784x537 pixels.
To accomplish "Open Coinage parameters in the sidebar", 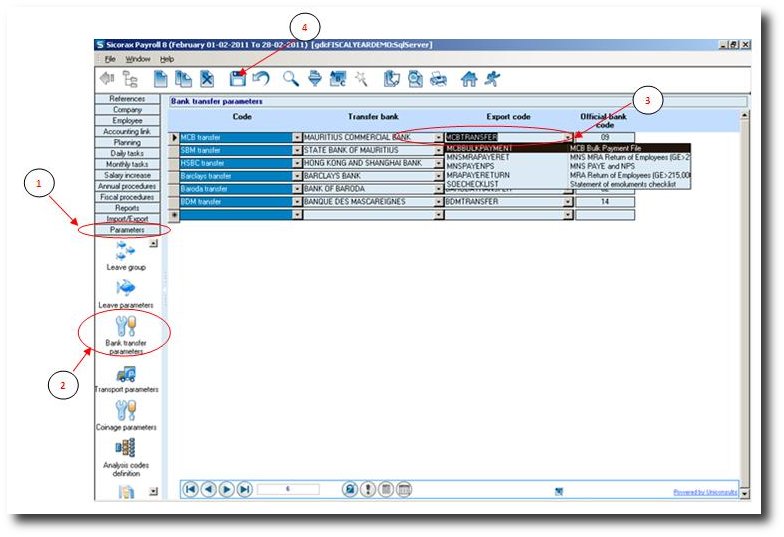I will (x=126, y=415).
